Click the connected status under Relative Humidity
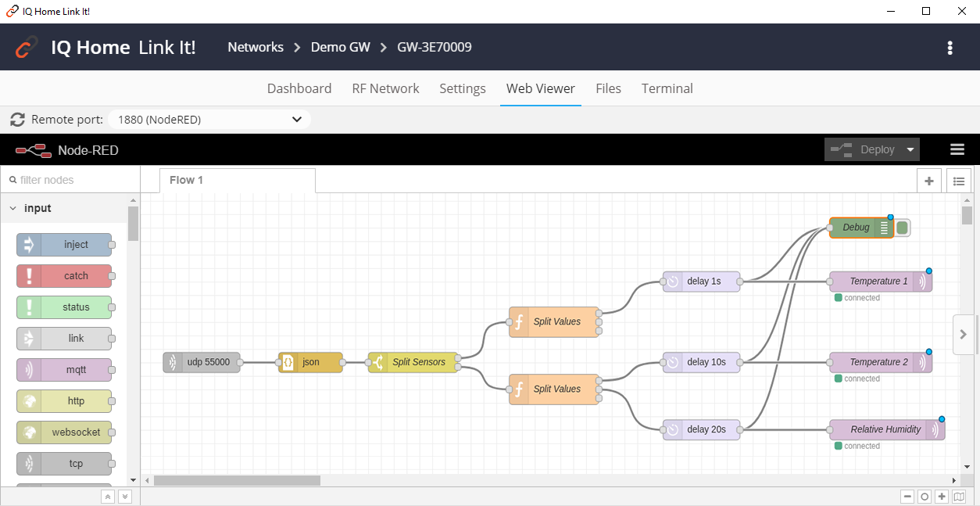This screenshot has width=980, height=506. click(857, 446)
